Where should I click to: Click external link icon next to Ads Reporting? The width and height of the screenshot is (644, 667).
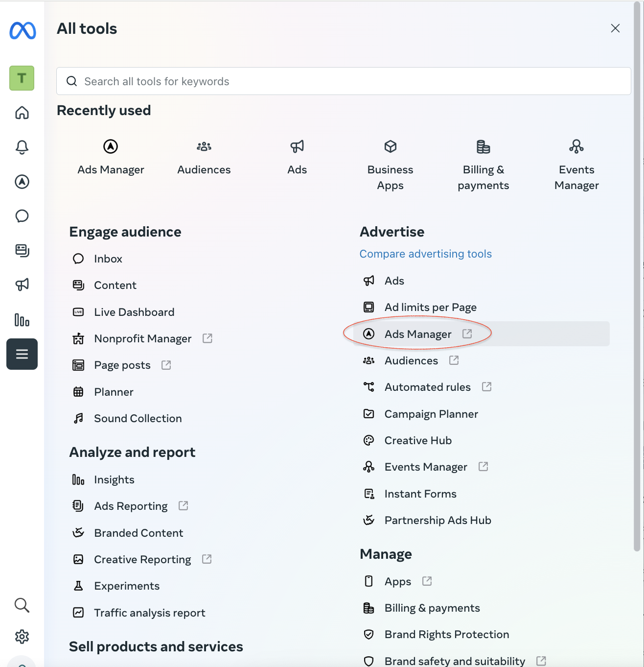point(184,505)
